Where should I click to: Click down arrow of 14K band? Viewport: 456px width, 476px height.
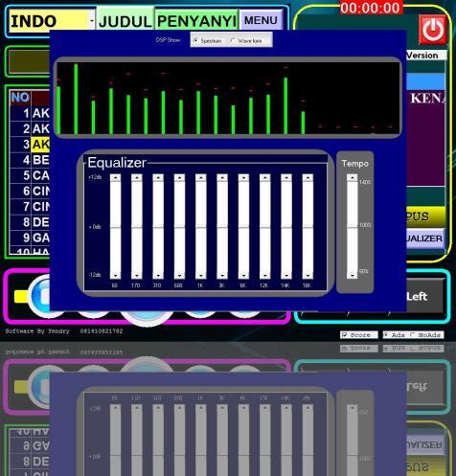286,276
